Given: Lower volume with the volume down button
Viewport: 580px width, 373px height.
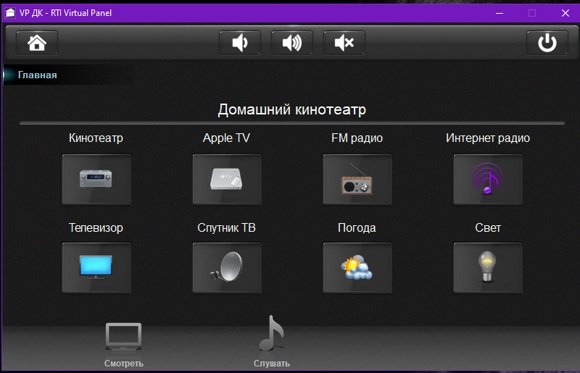Looking at the screenshot, I should tap(240, 43).
